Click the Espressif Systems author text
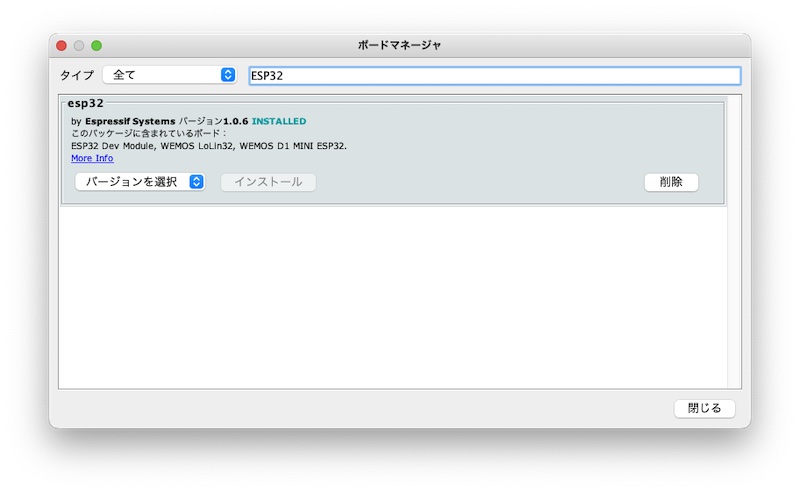 click(x=129, y=121)
